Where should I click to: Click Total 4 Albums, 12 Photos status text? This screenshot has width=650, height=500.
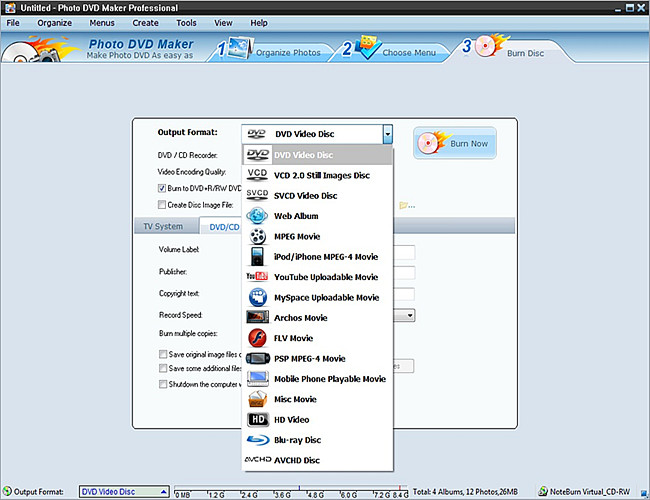pyautogui.click(x=465, y=492)
